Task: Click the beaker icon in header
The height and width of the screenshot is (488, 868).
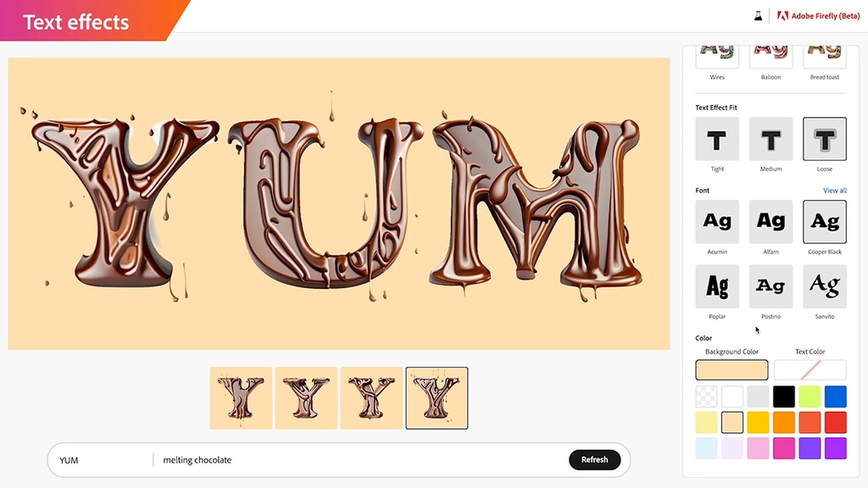Action: pos(758,16)
